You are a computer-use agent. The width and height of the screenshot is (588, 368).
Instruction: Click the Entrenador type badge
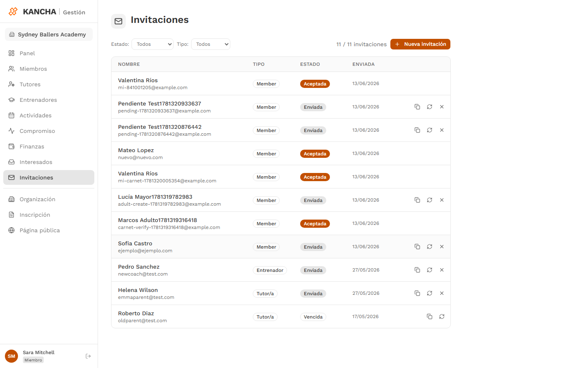270,270
